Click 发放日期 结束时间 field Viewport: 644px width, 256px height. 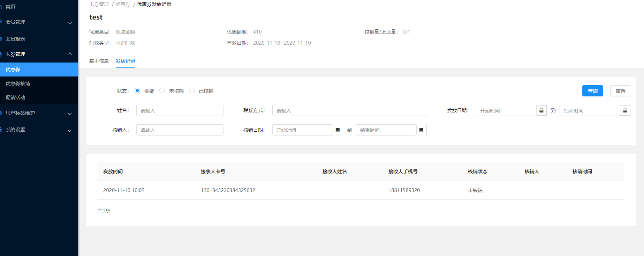[590, 110]
